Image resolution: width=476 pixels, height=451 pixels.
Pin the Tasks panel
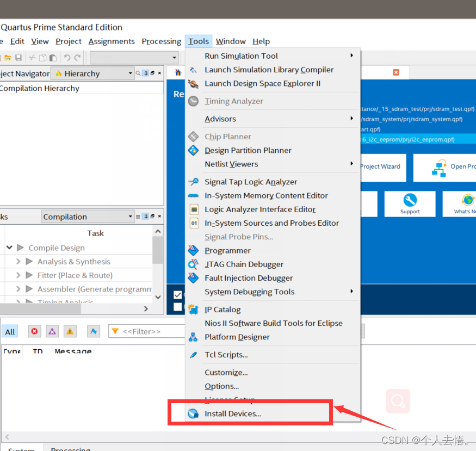pos(146,217)
